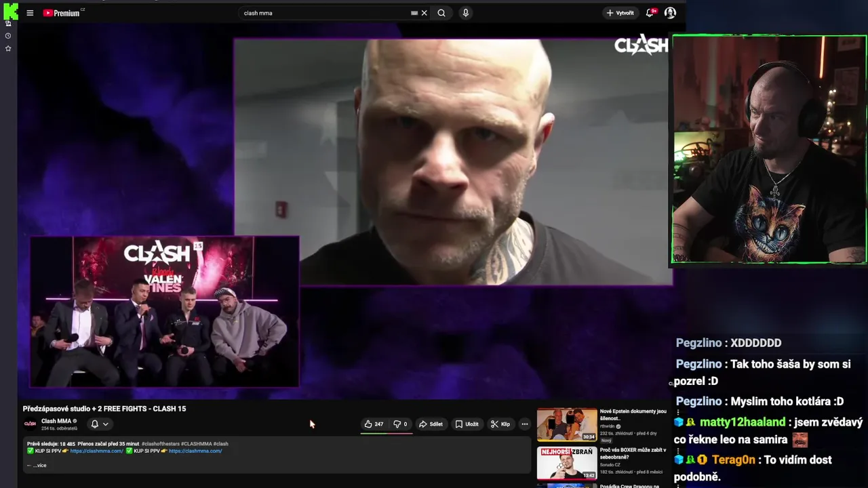Open 'NEJHORŠÍ ZBRAŇ' boxer video thumbnail
Viewport: 868px width, 488px height.
[567, 463]
